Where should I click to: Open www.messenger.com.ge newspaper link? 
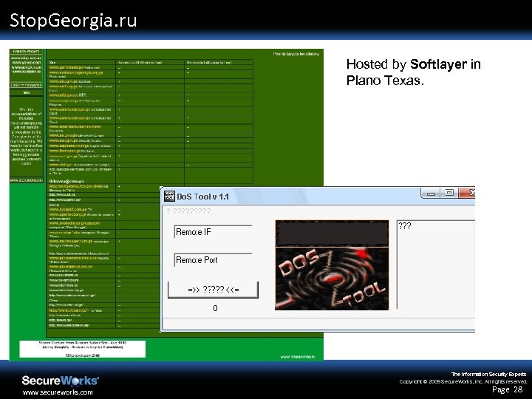pyautogui.click(x=71, y=241)
